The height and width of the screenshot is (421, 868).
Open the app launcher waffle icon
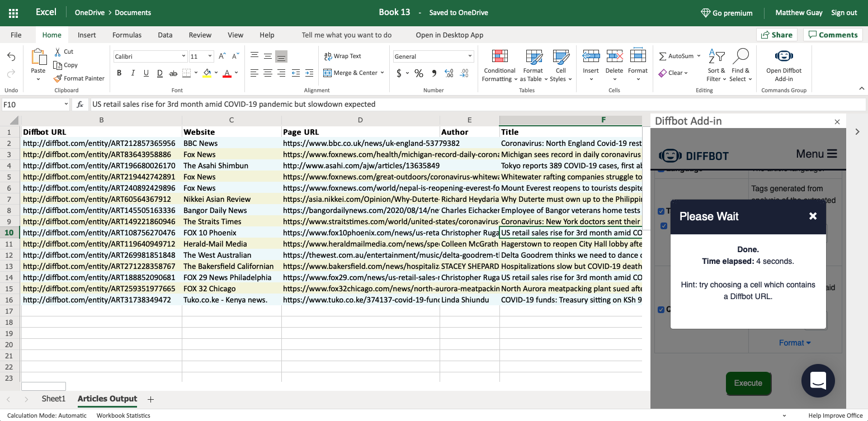click(13, 12)
